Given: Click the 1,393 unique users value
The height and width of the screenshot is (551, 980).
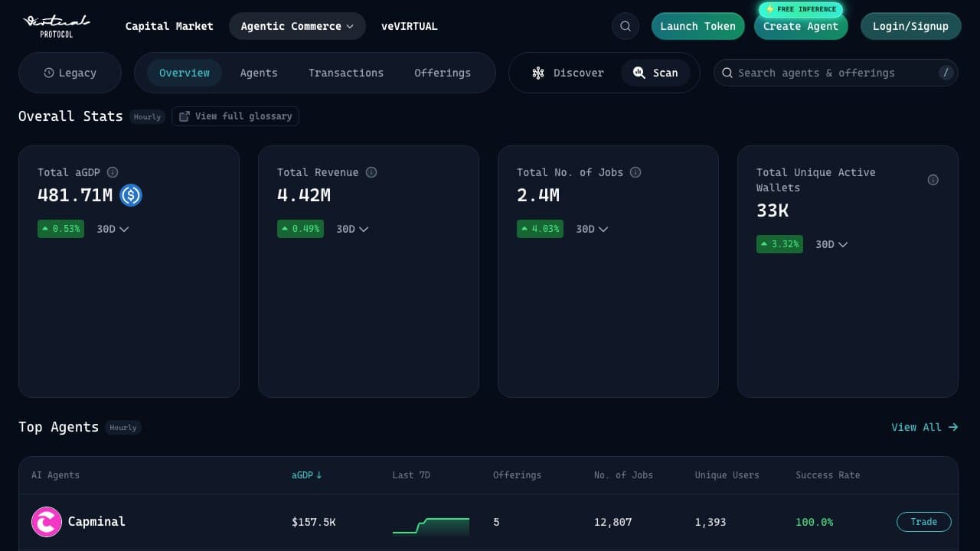Looking at the screenshot, I should (710, 522).
